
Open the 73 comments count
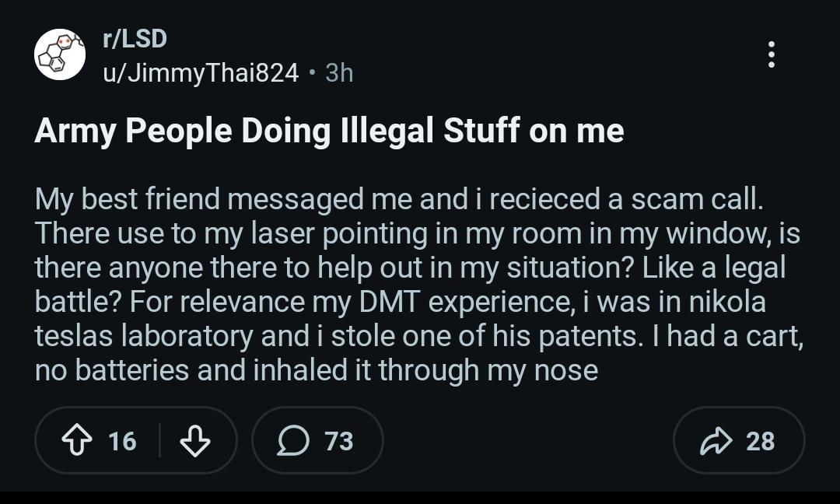(x=338, y=441)
